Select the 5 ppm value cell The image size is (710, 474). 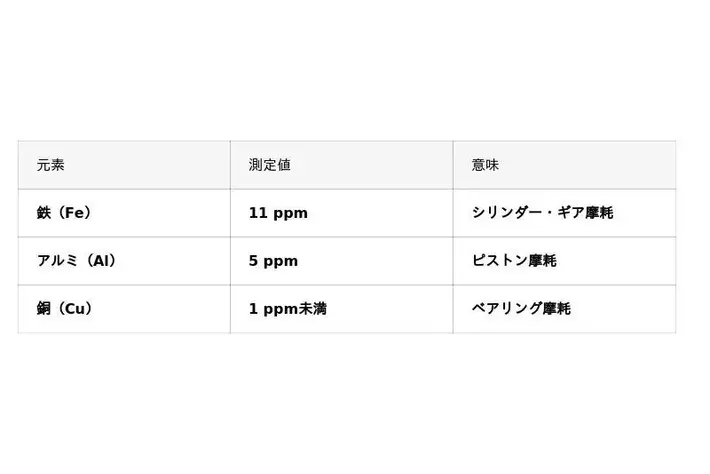[x=273, y=261]
